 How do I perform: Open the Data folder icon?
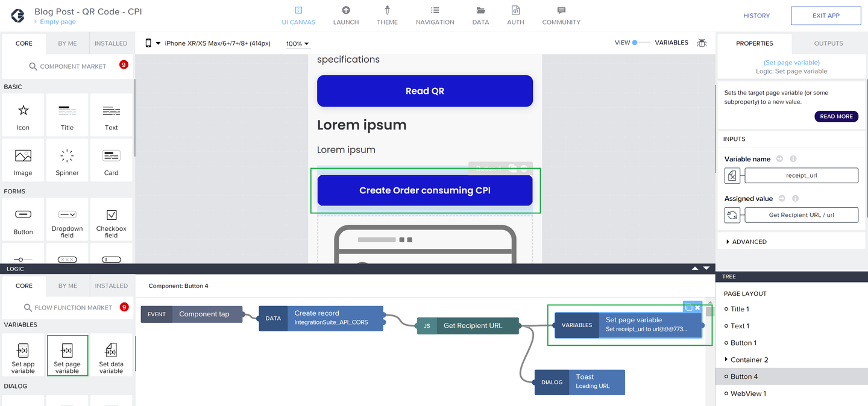[480, 10]
